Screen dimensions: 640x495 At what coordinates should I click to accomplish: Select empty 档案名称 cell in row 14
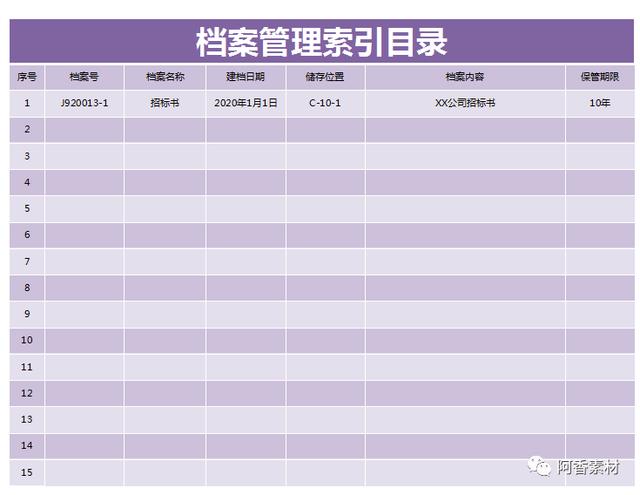point(165,446)
